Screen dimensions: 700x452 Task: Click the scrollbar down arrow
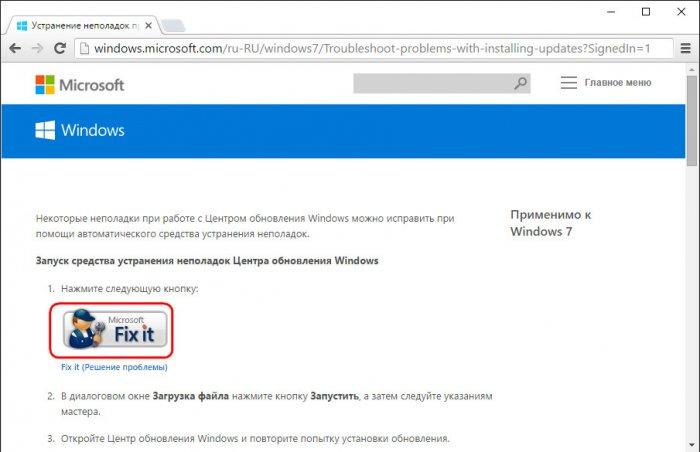point(692,445)
